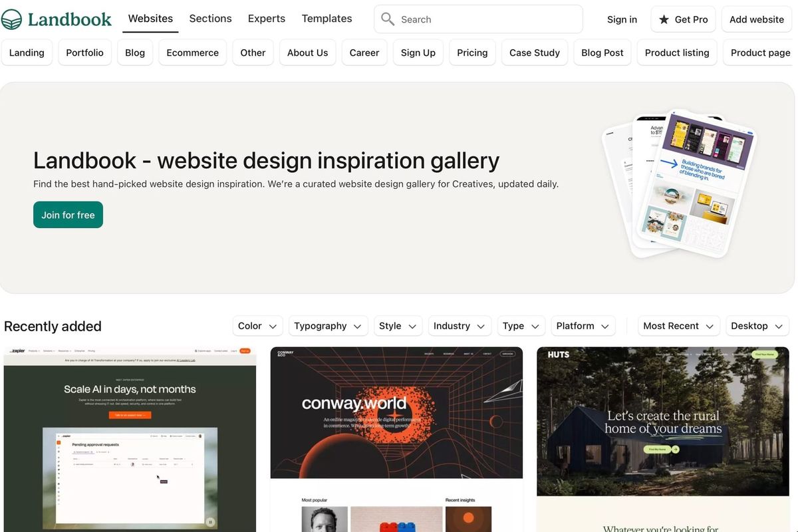798x532 pixels.
Task: Pause the Zapier preview video
Action: click(210, 522)
